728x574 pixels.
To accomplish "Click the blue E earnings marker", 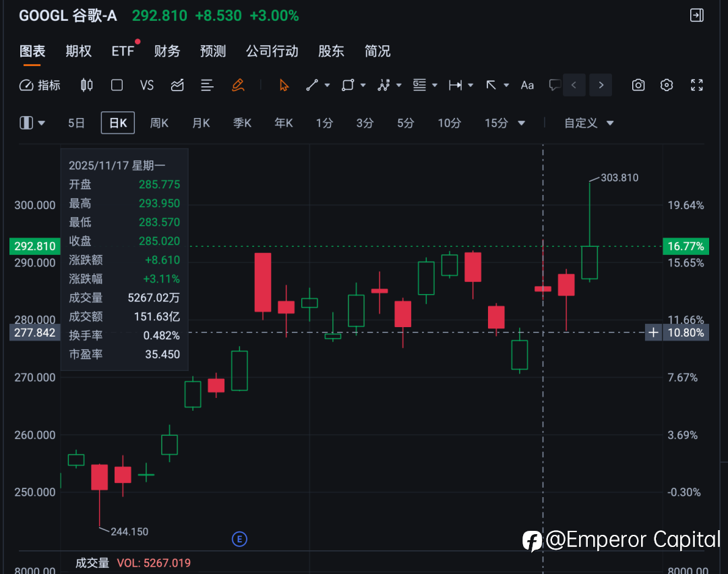I will pos(239,539).
